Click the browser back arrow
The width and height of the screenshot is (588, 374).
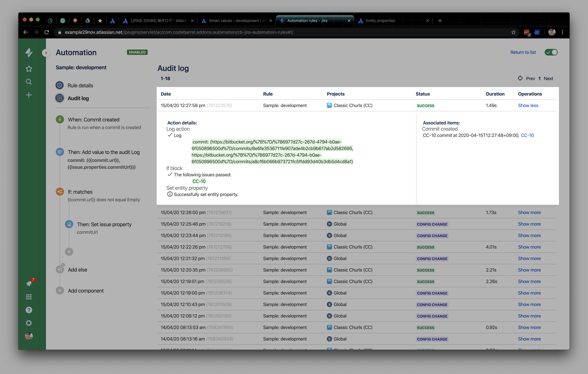[26, 32]
